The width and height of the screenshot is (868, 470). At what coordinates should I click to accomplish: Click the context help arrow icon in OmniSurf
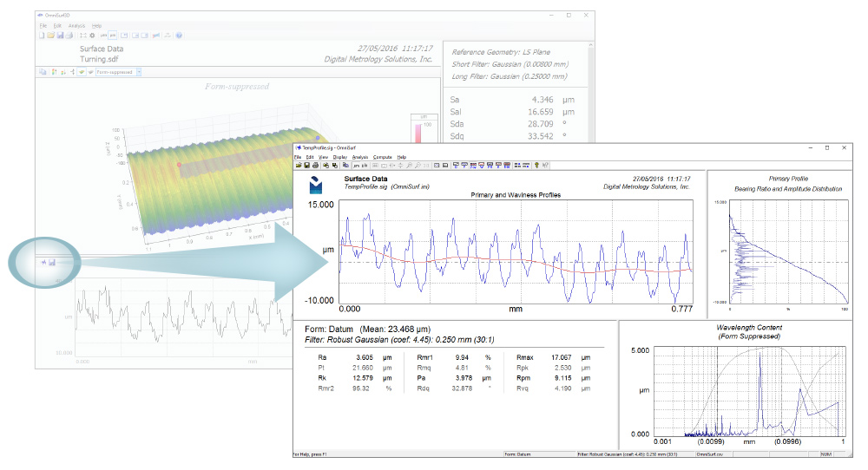point(546,165)
